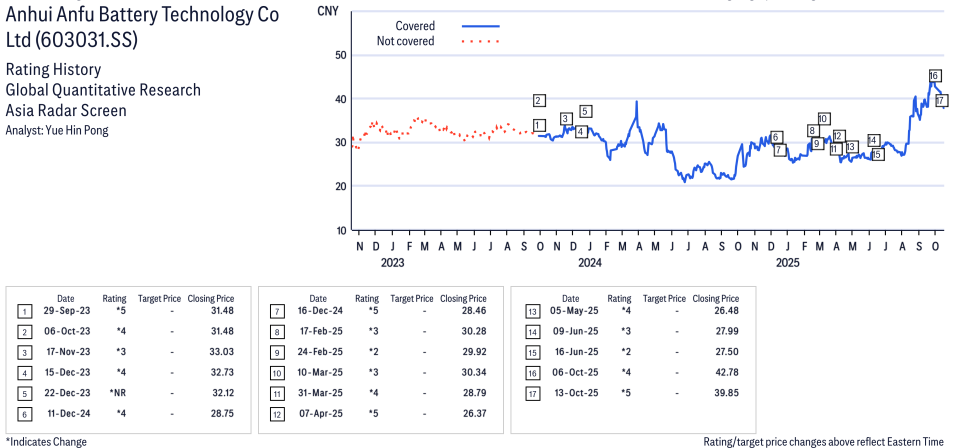Screen dimensions: 955x448
Task: Click the 2025 year label on the chart axis
Action: [x=788, y=263]
